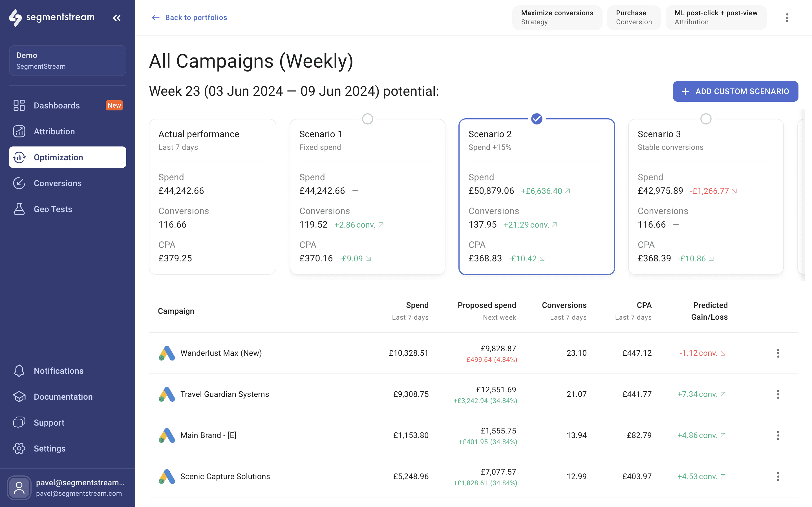Click the Settings gear icon
812x507 pixels.
pos(19,448)
